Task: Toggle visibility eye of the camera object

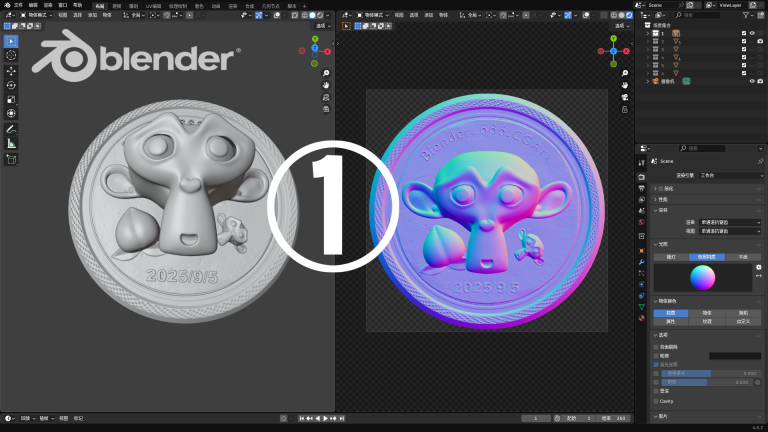Action: coord(752,81)
